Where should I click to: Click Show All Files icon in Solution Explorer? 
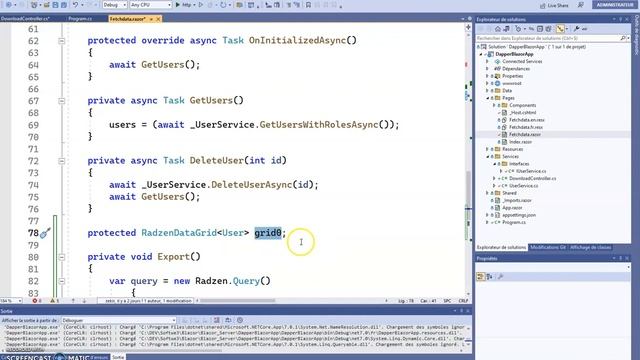548,29
